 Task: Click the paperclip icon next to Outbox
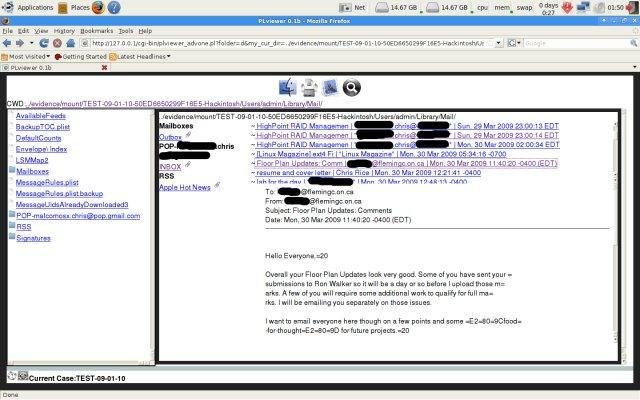pos(188,135)
